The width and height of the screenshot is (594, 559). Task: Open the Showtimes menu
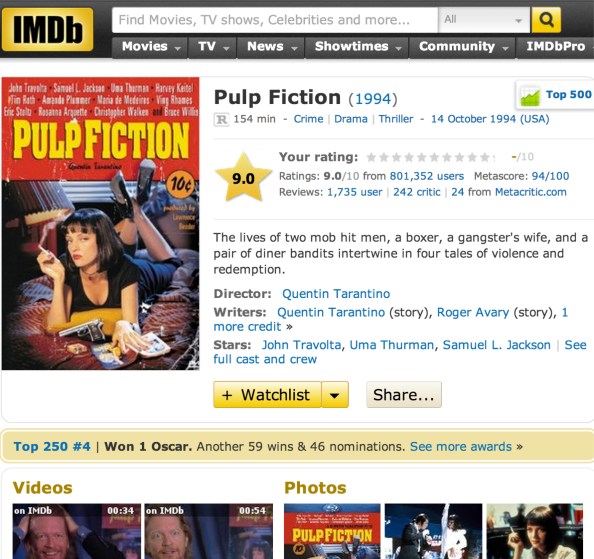click(x=356, y=47)
